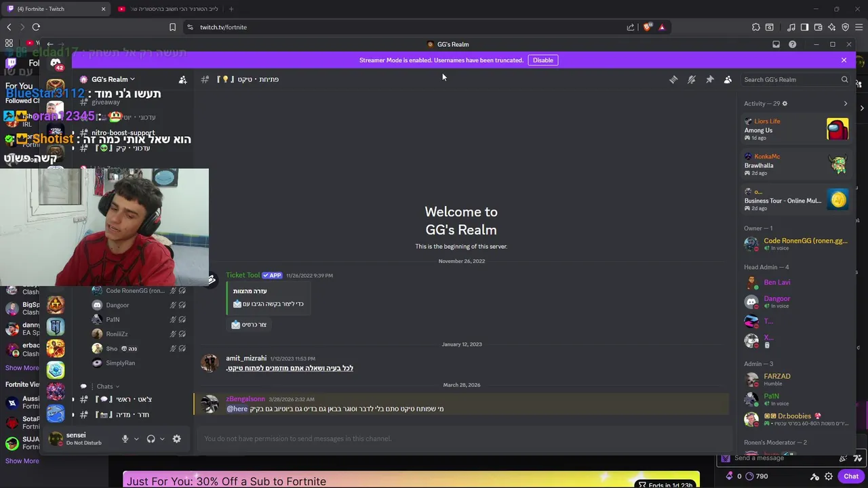
Task: Open the share page icon in address bar
Action: (631, 27)
